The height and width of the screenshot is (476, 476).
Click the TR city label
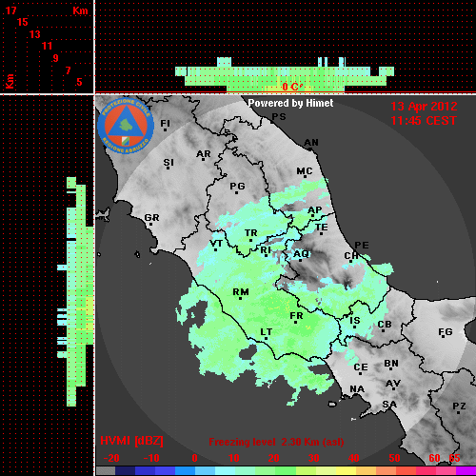[251, 233]
